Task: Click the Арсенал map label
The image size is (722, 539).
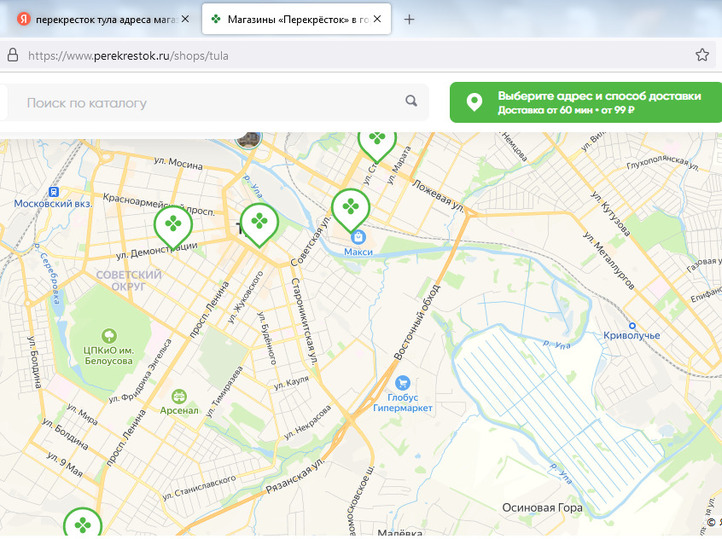Action: (x=179, y=410)
